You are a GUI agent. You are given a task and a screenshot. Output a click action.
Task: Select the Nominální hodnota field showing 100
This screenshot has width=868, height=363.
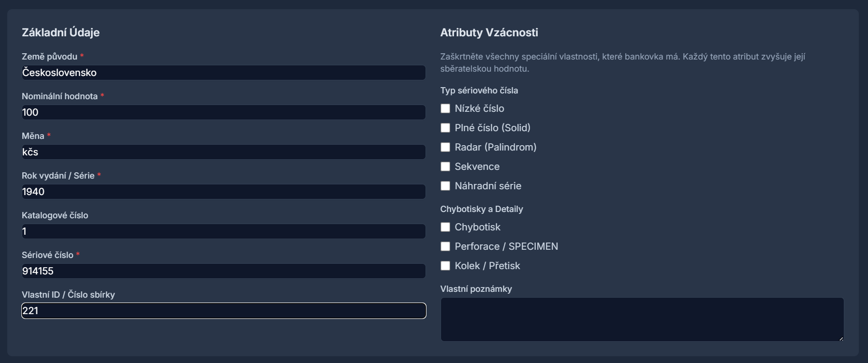(222, 112)
